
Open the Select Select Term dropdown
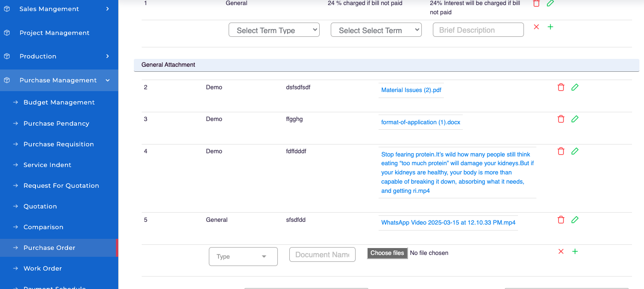click(376, 30)
